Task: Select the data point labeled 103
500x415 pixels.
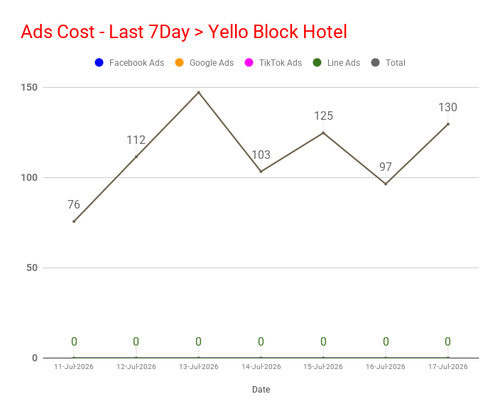Action: tap(261, 172)
